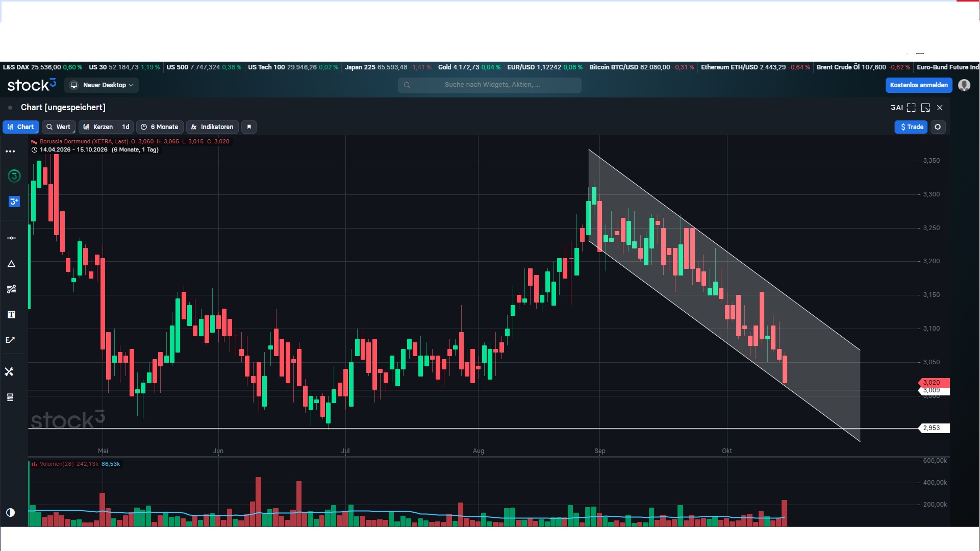Click the date range 14.04.2026 - 15.10.2026 label
The width and height of the screenshot is (980, 551).
coord(73,150)
